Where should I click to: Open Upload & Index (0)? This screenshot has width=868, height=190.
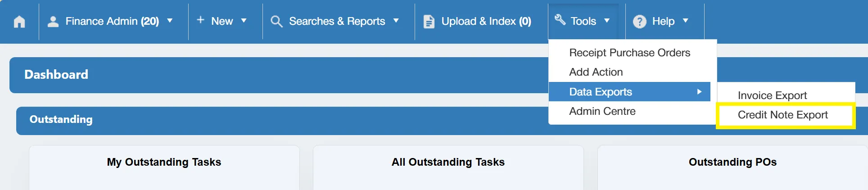(486, 21)
